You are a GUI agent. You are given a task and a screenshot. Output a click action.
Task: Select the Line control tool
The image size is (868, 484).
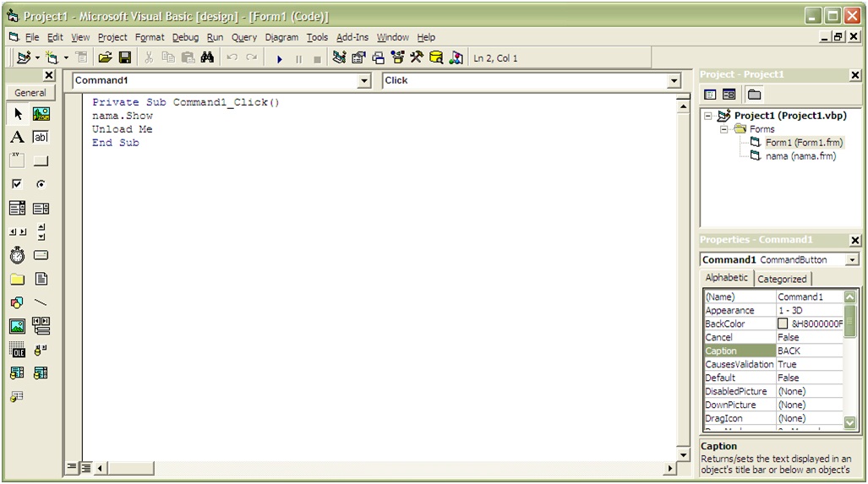[41, 302]
